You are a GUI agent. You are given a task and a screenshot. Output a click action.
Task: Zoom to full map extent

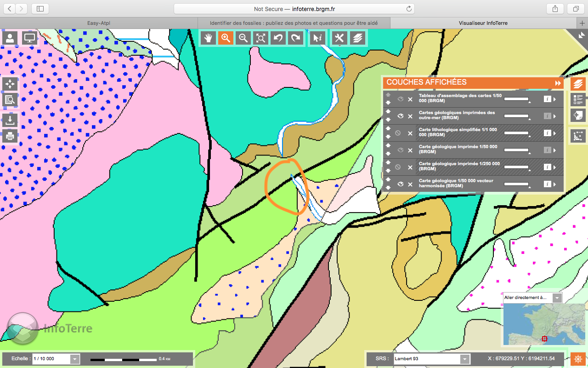pyautogui.click(x=260, y=38)
